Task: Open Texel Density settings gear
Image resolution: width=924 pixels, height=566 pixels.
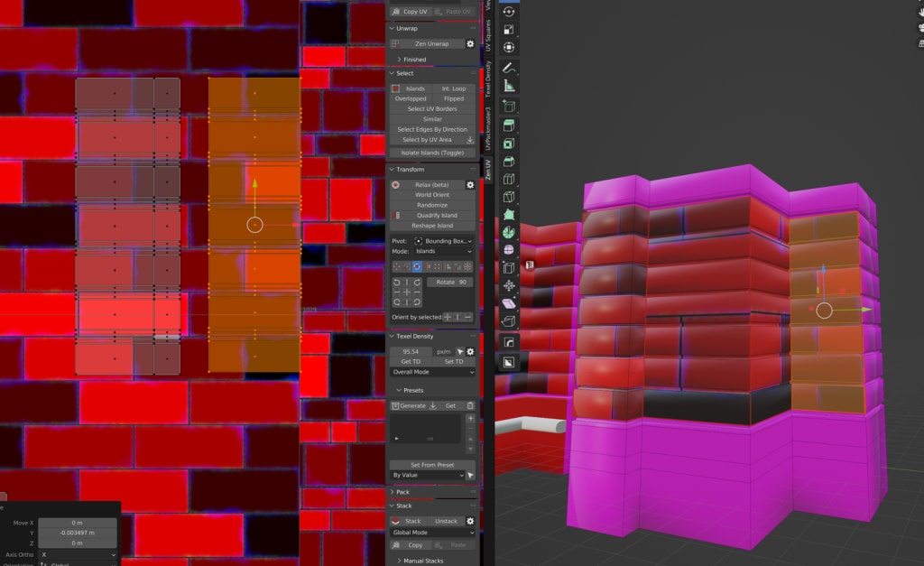Action: point(470,351)
